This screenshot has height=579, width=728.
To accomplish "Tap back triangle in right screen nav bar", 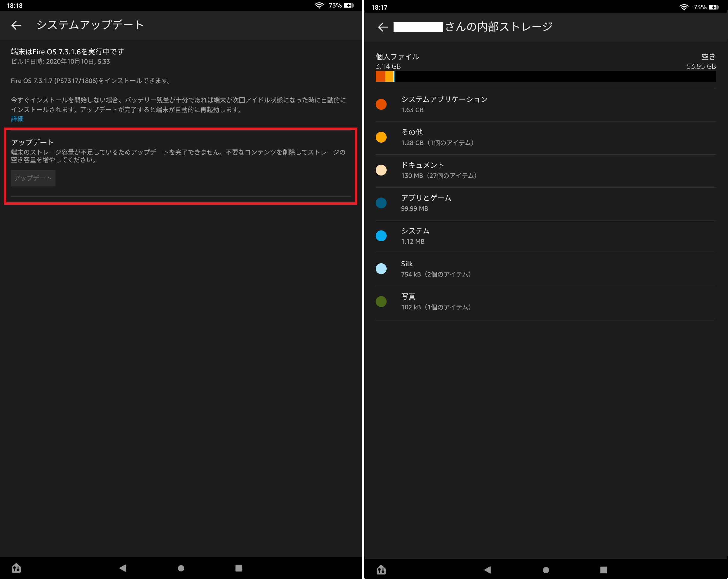I will click(487, 570).
